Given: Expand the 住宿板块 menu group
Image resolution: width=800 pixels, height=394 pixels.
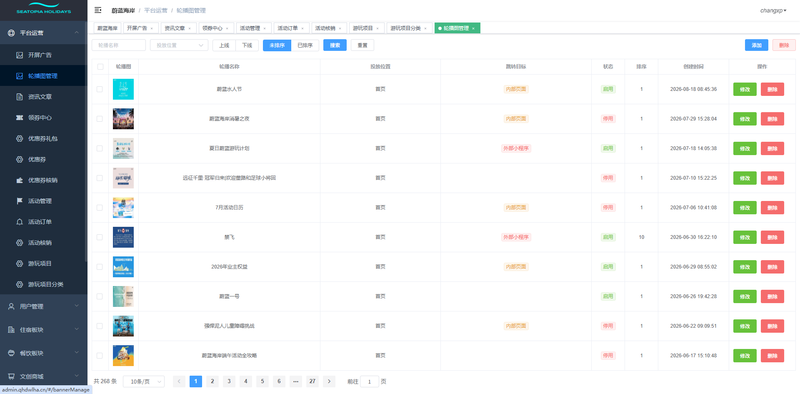Looking at the screenshot, I should [x=43, y=330].
